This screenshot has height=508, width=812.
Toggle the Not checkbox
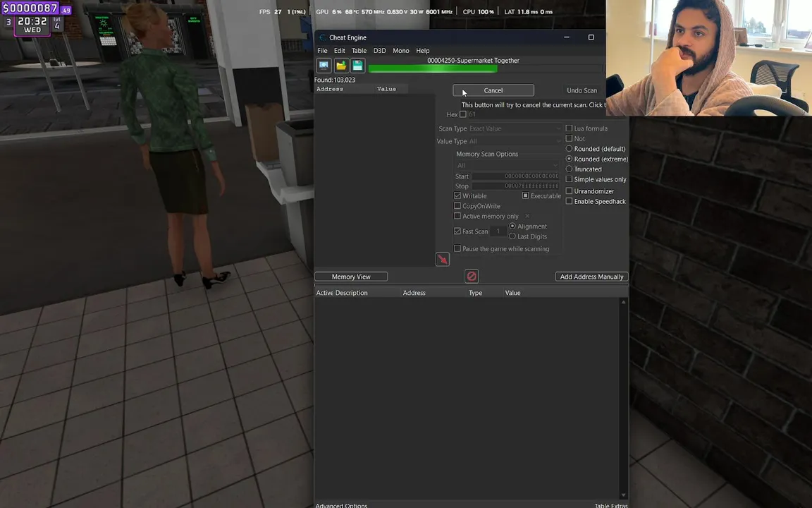pos(569,138)
